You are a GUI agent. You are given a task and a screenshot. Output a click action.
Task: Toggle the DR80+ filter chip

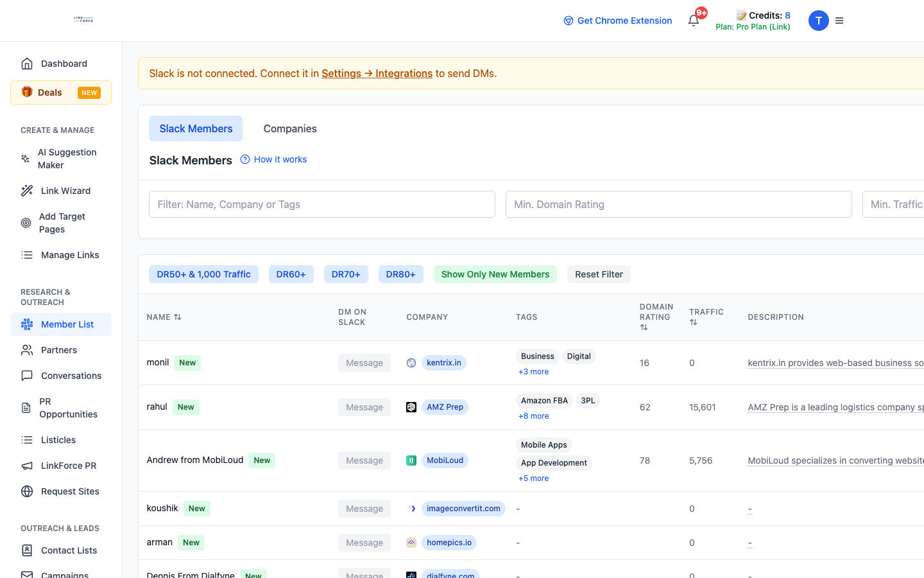[401, 274]
